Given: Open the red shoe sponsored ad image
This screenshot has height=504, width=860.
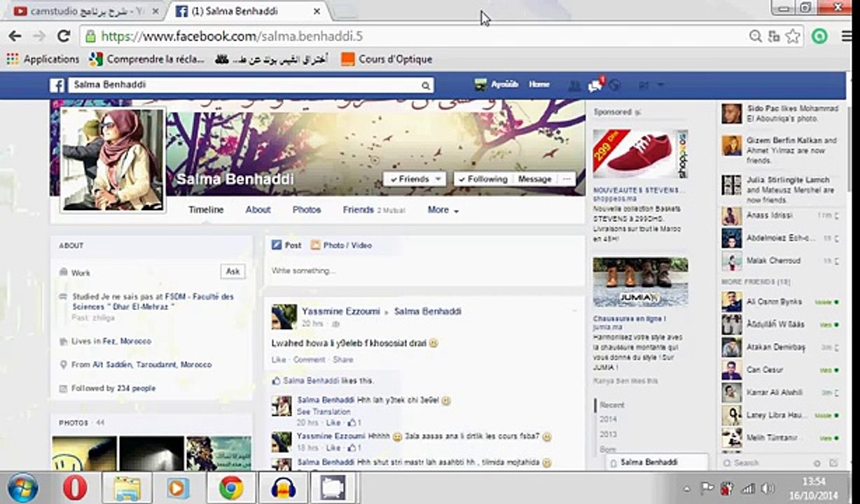Looking at the screenshot, I should point(640,155).
